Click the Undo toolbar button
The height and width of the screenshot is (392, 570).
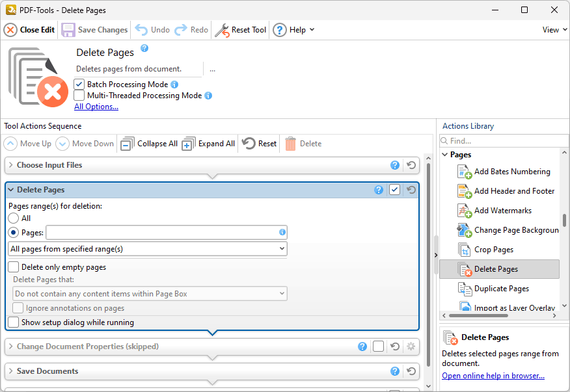click(x=152, y=30)
